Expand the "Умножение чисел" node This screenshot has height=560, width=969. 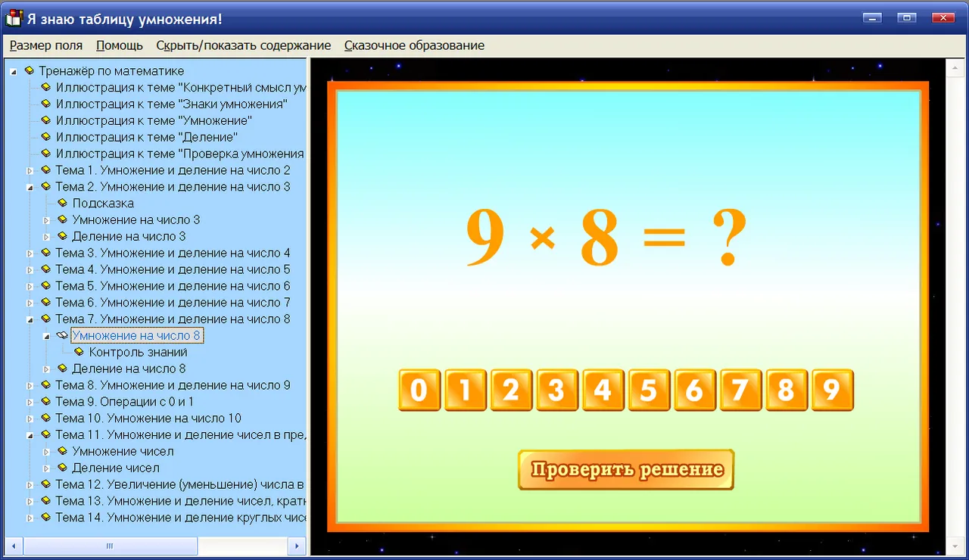(47, 452)
